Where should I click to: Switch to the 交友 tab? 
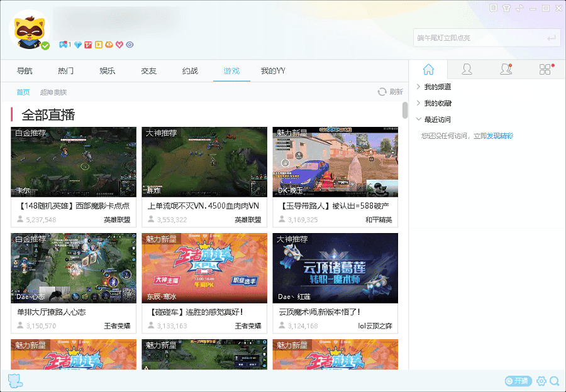coord(148,71)
